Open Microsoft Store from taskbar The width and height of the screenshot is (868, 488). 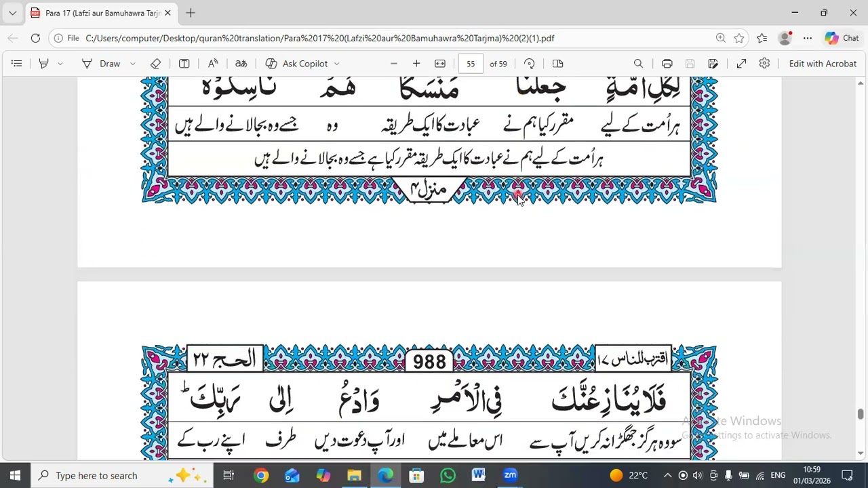(x=416, y=476)
